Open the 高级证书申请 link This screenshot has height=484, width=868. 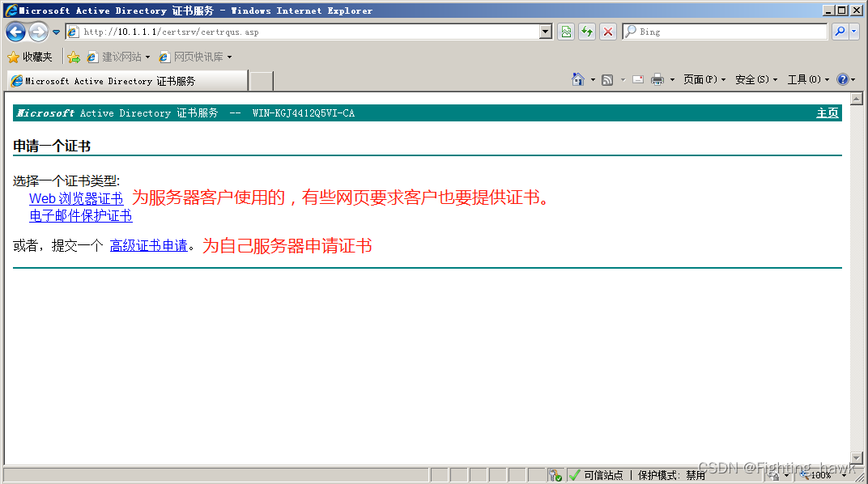[x=148, y=245]
